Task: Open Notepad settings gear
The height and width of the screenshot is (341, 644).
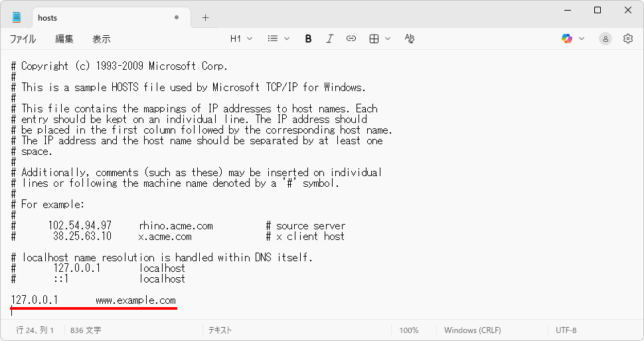Action: point(628,39)
